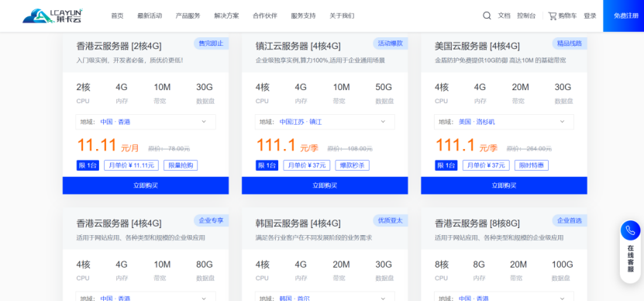Open the 文档 link
644x301 pixels.
(x=504, y=16)
